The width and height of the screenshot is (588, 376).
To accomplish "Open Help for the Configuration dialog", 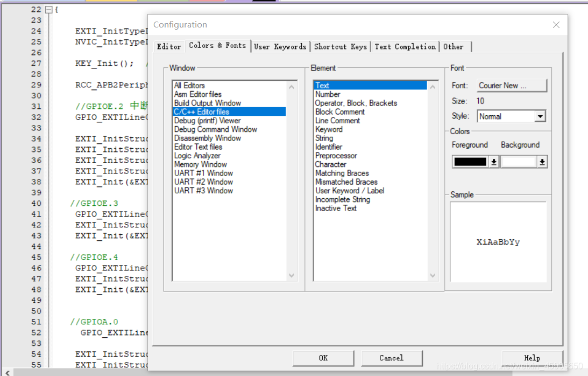I will [x=532, y=358].
